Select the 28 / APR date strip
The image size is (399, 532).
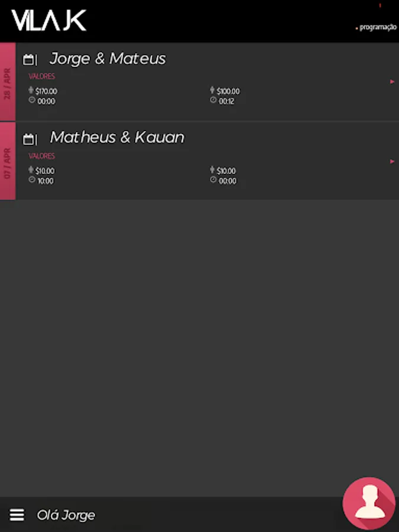(8, 82)
